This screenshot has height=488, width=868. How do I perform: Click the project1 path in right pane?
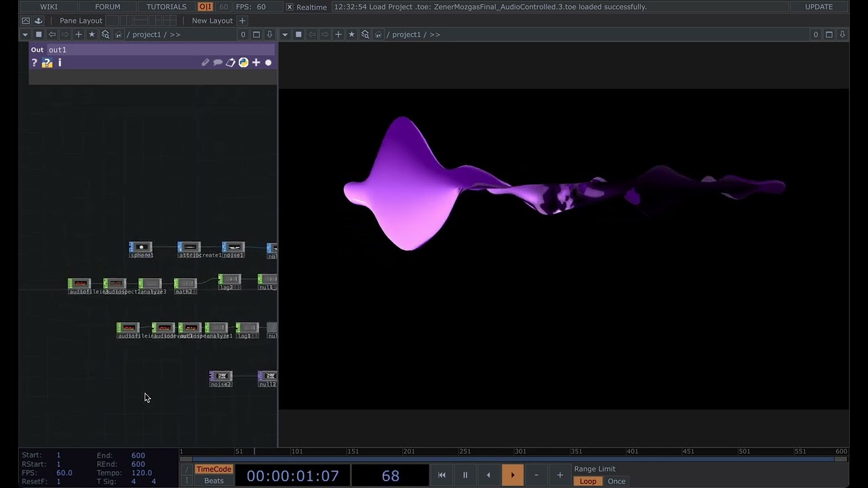(x=406, y=35)
